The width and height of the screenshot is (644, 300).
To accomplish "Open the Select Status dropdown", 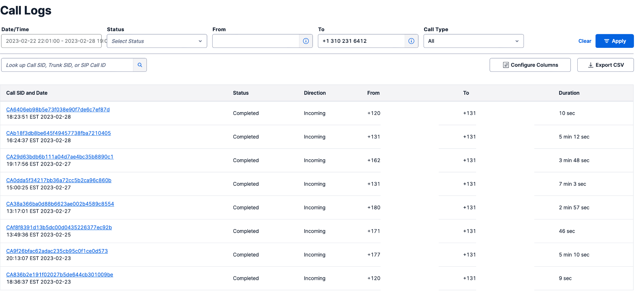I will pyautogui.click(x=157, y=41).
